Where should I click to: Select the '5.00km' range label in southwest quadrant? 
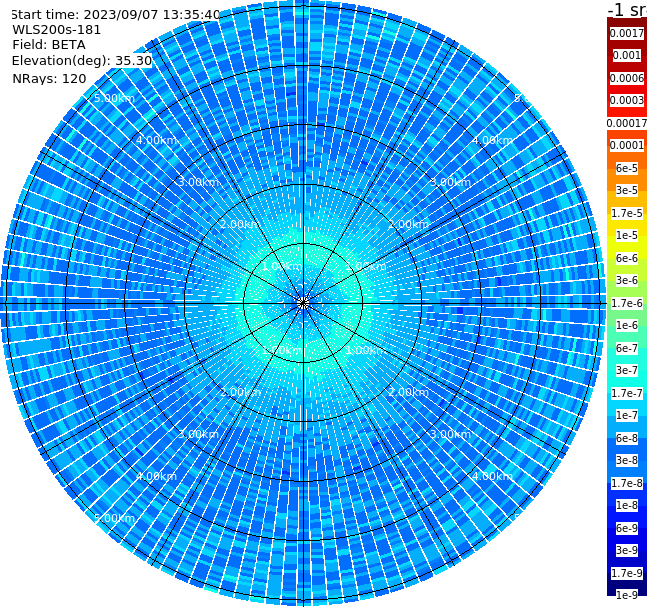pyautogui.click(x=114, y=518)
